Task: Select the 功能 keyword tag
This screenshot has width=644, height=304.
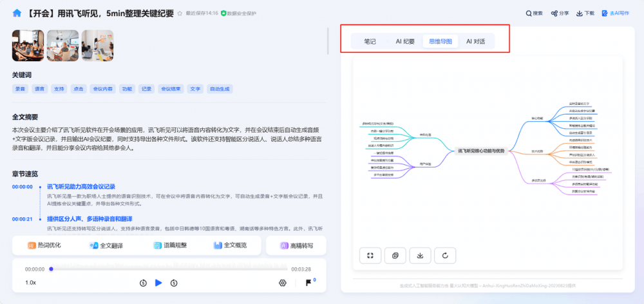Action: (127, 89)
